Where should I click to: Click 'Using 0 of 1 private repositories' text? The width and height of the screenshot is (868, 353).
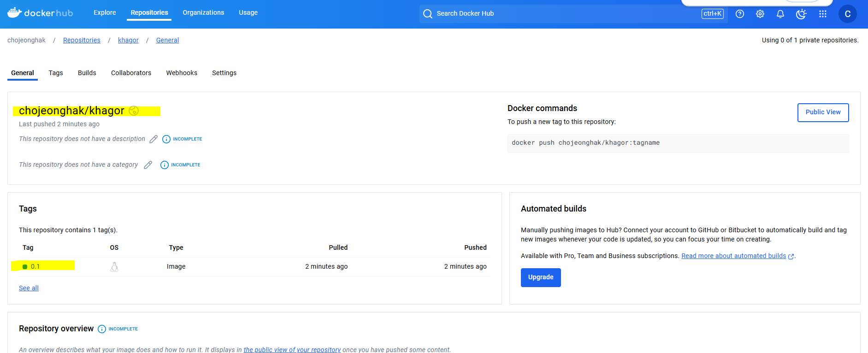810,40
